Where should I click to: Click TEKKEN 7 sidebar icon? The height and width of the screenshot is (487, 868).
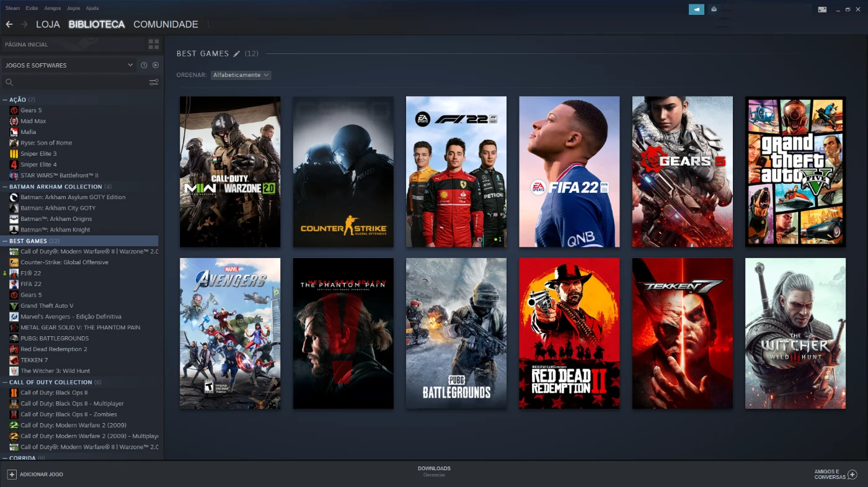14,360
